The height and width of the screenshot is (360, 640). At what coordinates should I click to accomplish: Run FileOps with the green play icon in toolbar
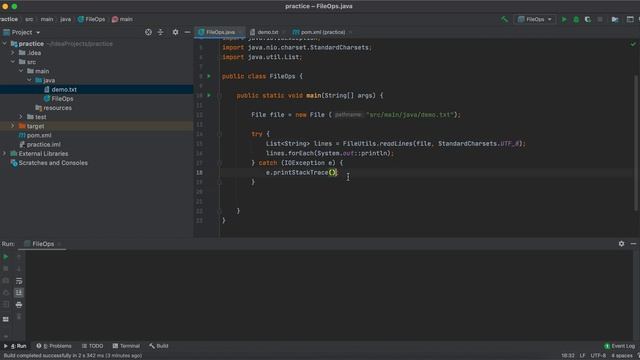coord(564,19)
